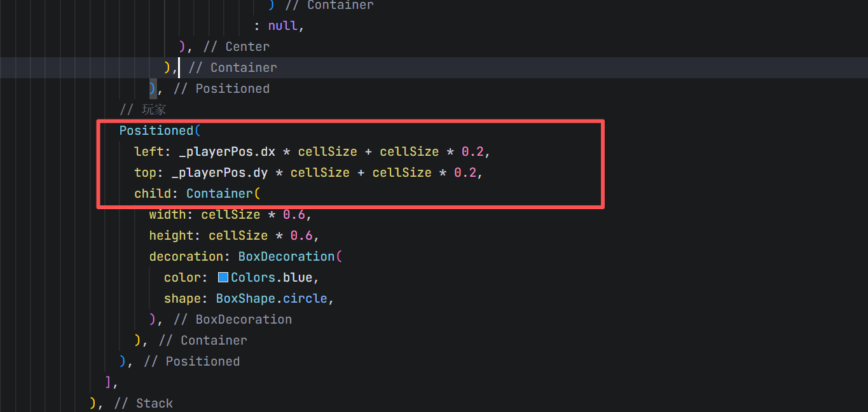Click the height: property name
The width and height of the screenshot is (868, 412).
[175, 235]
